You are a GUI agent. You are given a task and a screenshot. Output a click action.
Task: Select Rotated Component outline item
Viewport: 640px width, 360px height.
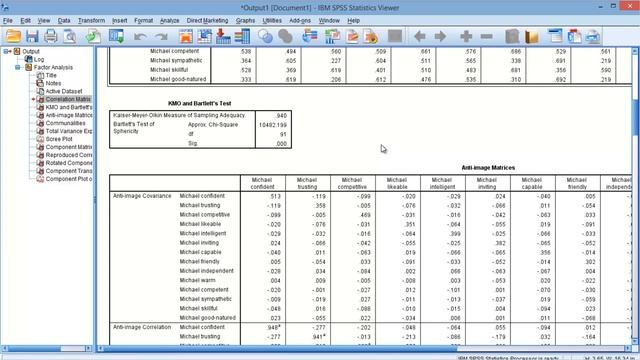tap(69, 163)
